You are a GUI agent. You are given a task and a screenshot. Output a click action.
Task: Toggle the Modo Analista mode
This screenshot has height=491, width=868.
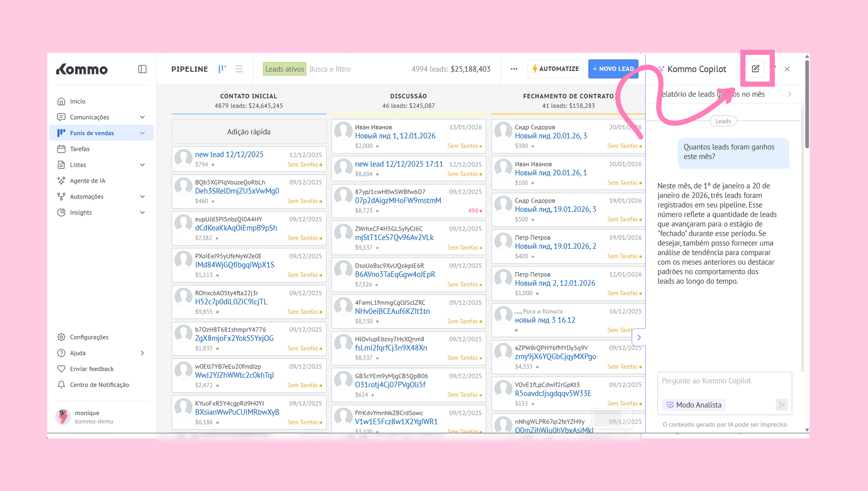[693, 405]
